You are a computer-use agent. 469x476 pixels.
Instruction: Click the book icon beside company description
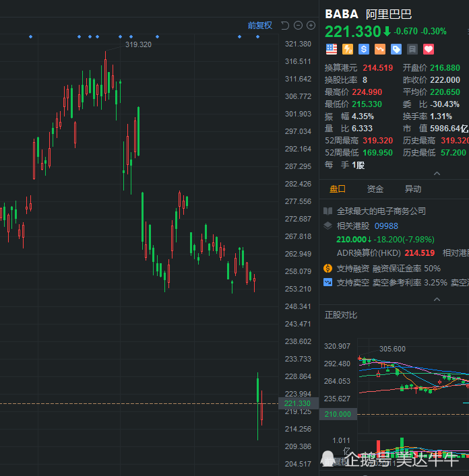(x=327, y=211)
